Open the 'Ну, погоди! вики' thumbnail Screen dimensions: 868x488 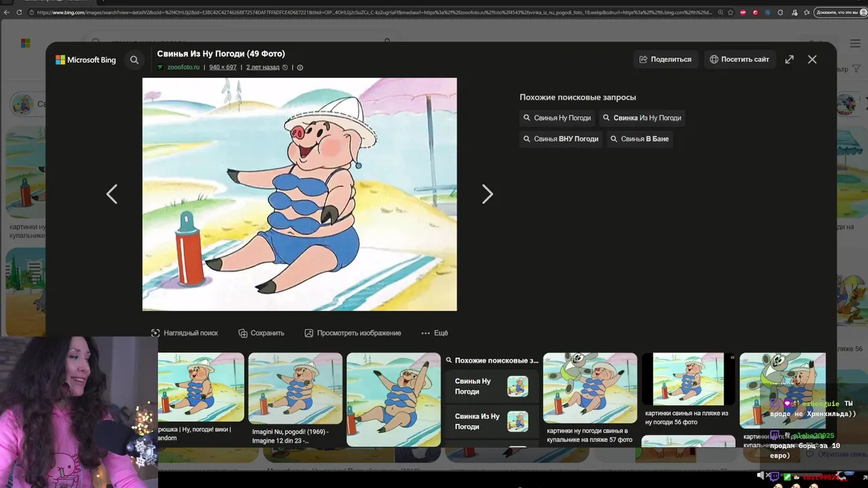(x=201, y=387)
